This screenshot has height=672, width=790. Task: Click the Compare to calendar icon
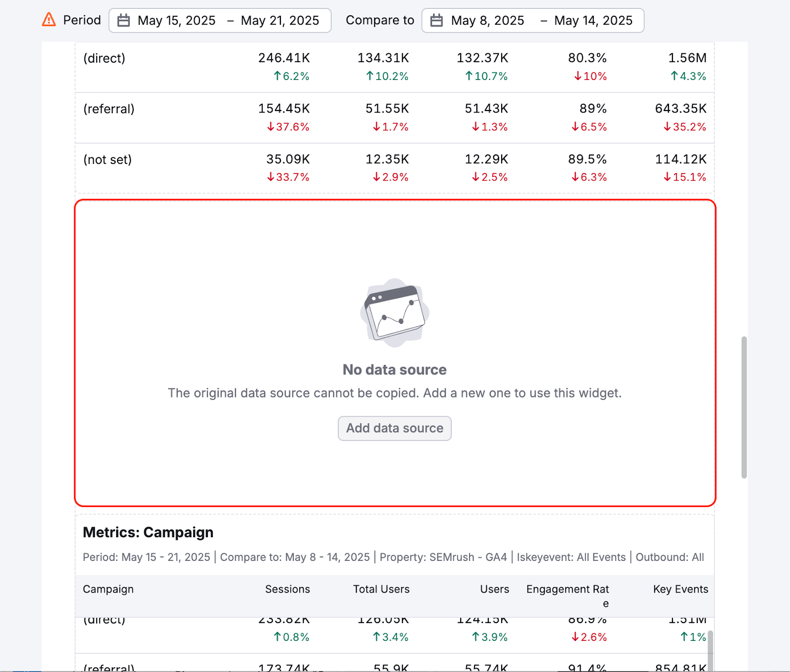coord(436,21)
